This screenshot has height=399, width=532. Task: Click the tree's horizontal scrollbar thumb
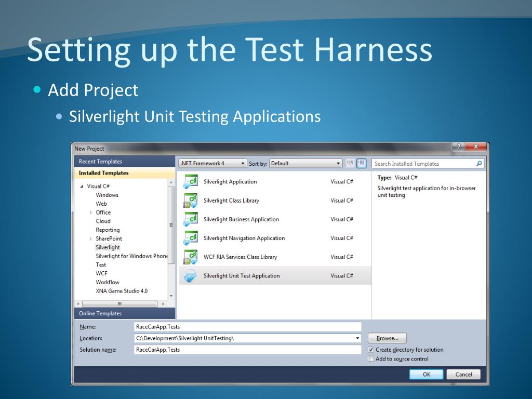119,304
